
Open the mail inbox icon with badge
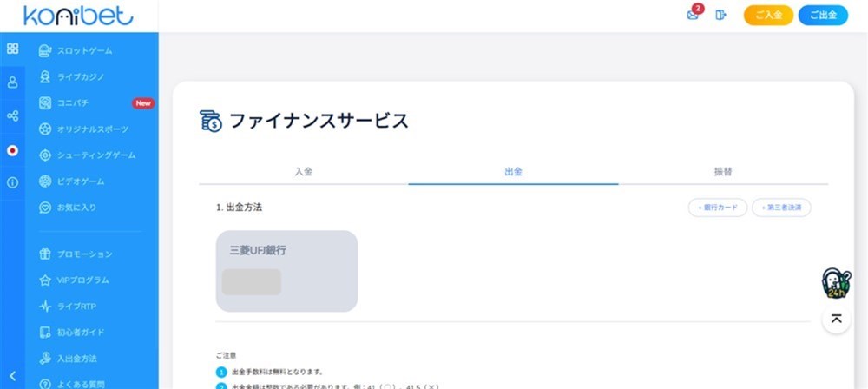[693, 15]
